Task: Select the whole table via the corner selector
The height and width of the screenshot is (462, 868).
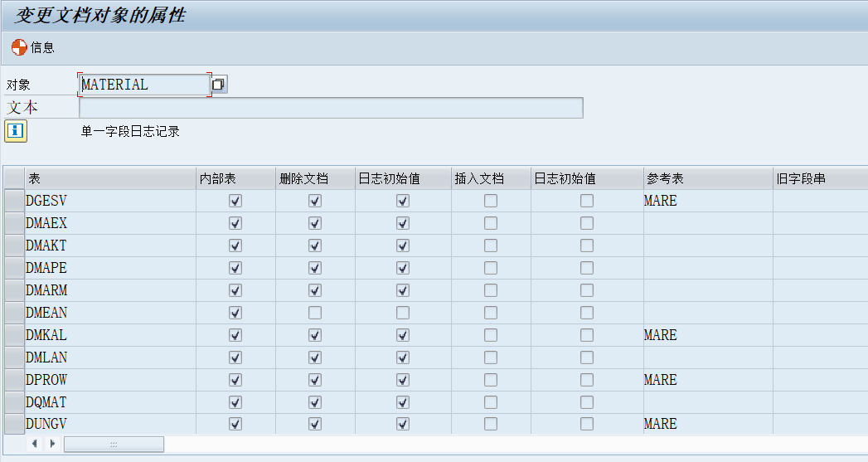Action: pyautogui.click(x=14, y=178)
